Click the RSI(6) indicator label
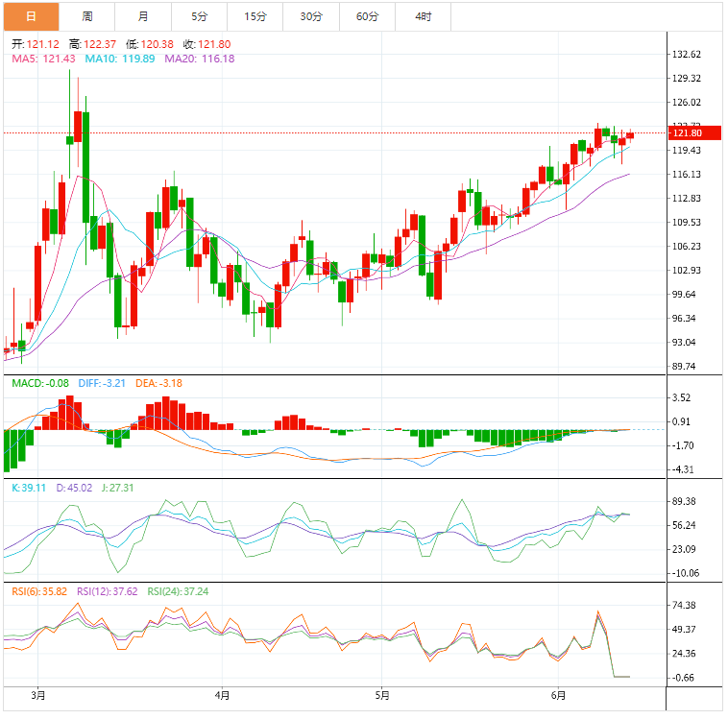This screenshot has width=728, height=719. 39,592
